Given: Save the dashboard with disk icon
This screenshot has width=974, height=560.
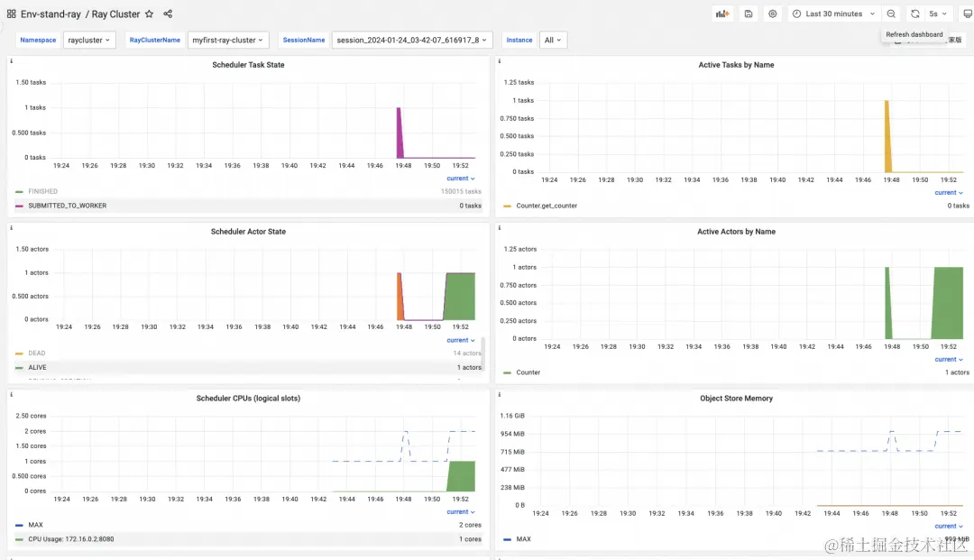Looking at the screenshot, I should pos(749,14).
